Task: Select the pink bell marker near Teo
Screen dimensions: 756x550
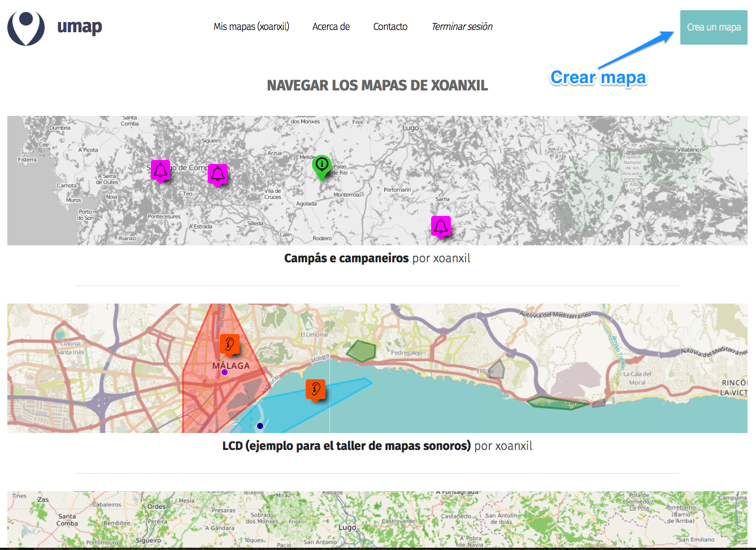Action: coord(218,174)
